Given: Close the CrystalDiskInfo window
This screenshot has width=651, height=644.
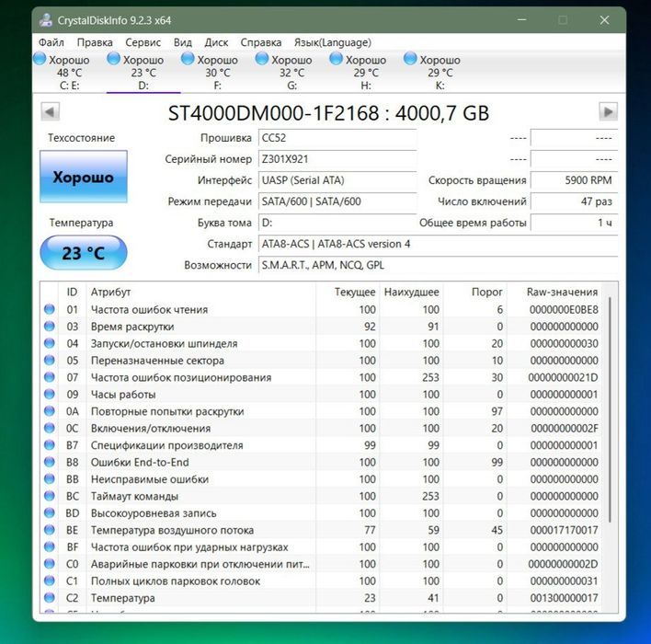Looking at the screenshot, I should pos(604,20).
